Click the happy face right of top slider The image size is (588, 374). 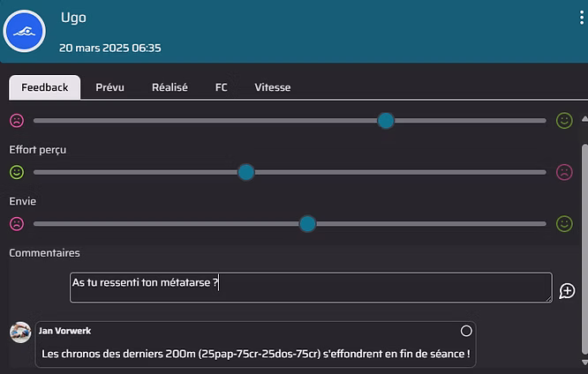(564, 121)
